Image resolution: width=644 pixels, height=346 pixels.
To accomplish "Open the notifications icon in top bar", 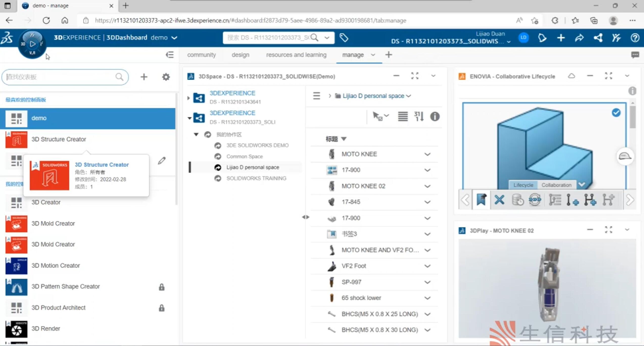I will click(542, 38).
